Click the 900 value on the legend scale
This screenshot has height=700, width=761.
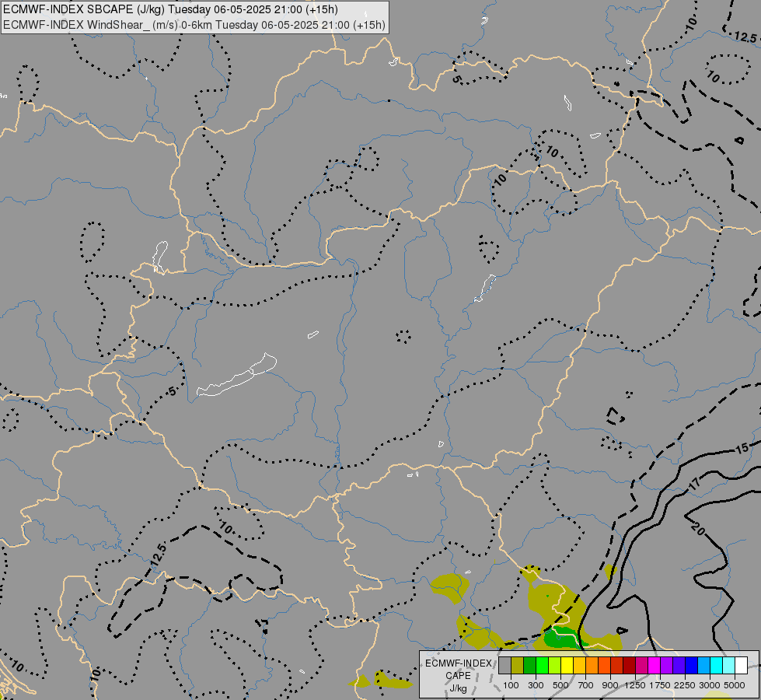point(610,685)
